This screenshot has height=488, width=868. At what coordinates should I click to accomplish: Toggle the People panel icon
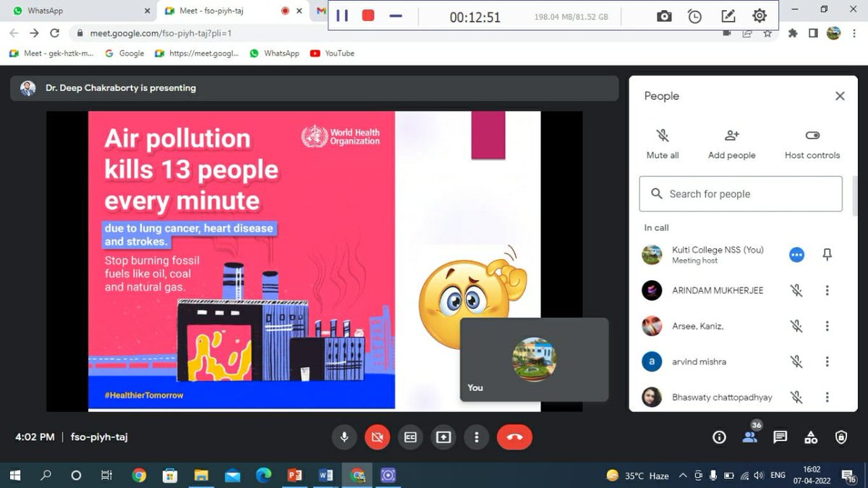pos(749,437)
